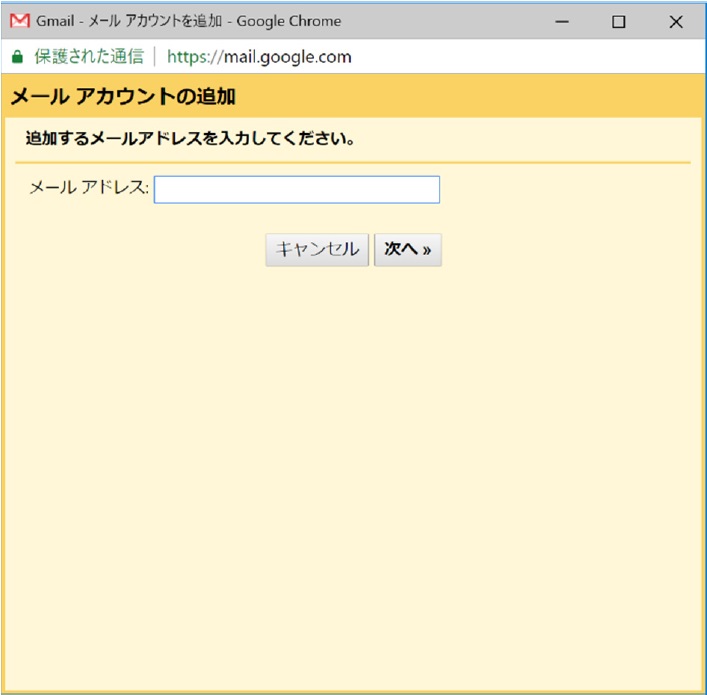Click the green padlock secure icon
Screen dimensions: 707x695
click(x=17, y=57)
